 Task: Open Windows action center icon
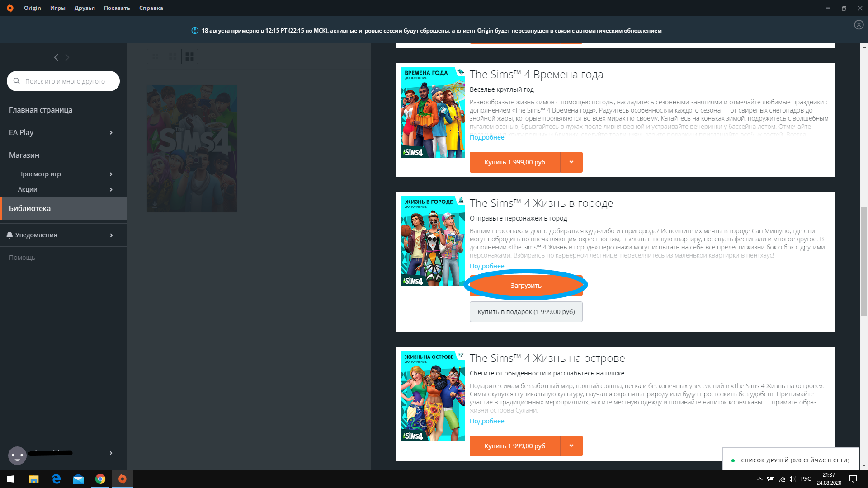(x=853, y=479)
